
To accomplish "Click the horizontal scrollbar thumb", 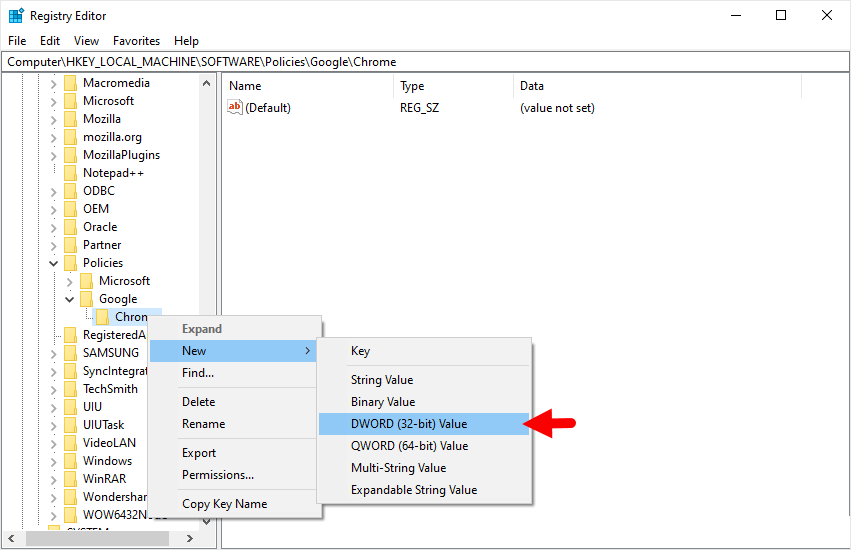I will click(97, 539).
